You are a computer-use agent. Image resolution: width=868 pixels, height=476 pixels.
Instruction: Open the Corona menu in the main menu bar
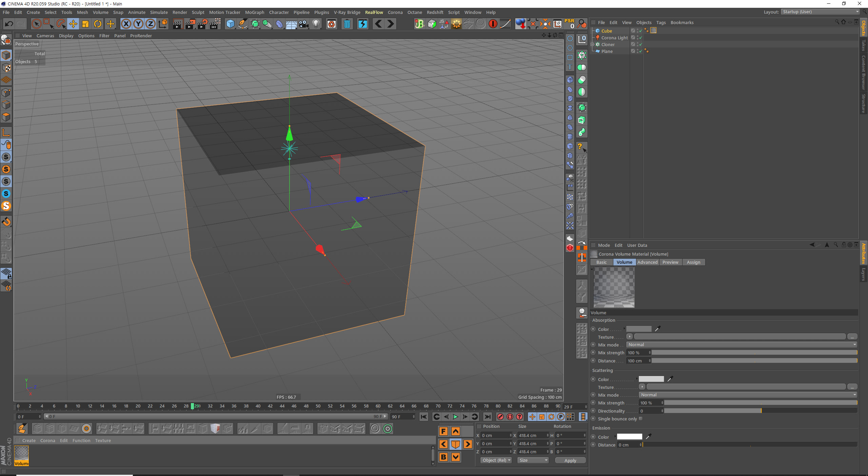pos(395,12)
